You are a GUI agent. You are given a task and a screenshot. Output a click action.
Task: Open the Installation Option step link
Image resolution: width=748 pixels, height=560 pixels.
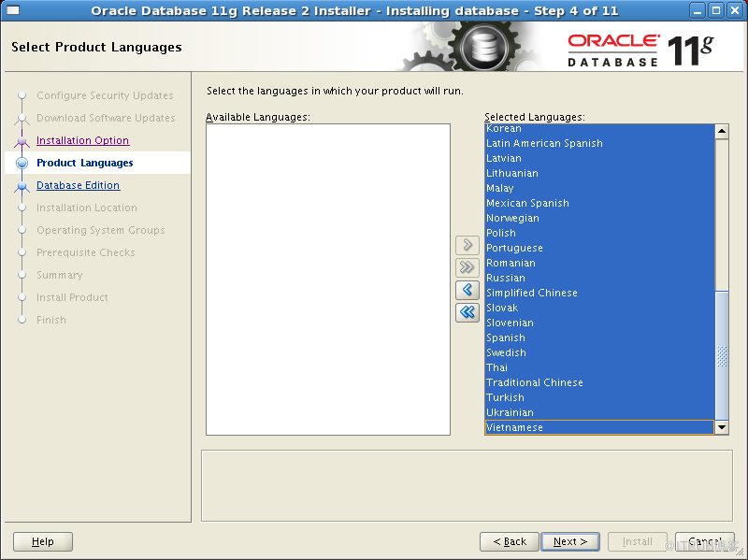tap(82, 140)
